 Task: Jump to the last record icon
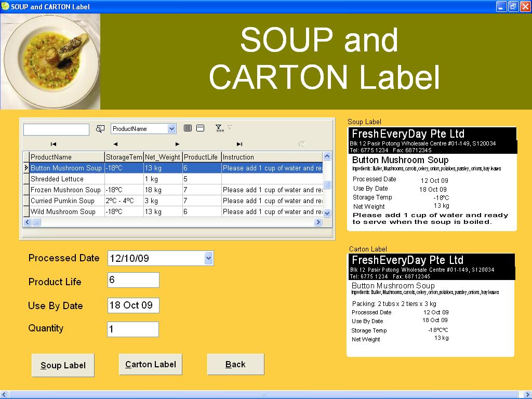pyautogui.click(x=239, y=144)
